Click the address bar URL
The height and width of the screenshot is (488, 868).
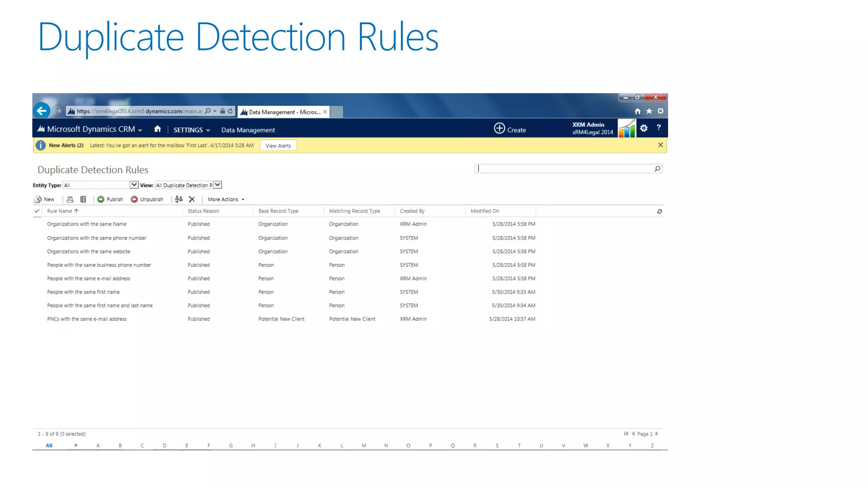click(x=139, y=111)
